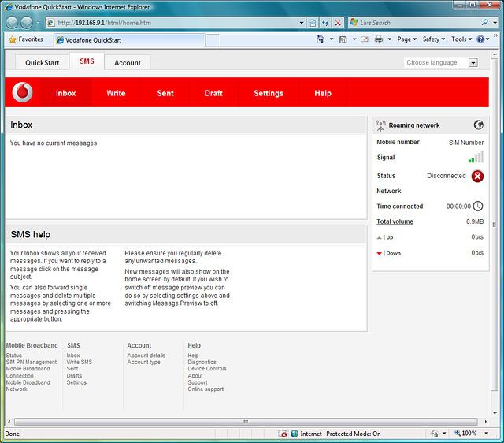This screenshot has height=443, width=504.
Task: Expand the Page menu dropdown
Action: (x=406, y=39)
